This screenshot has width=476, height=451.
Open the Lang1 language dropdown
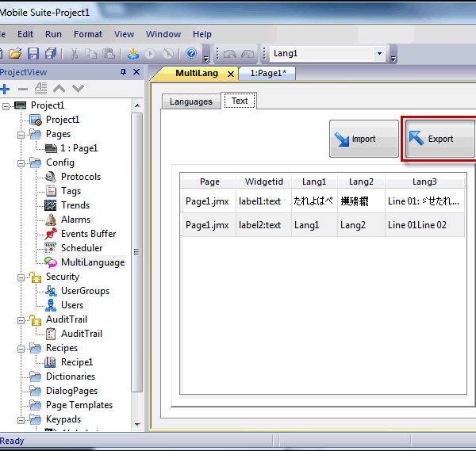pos(379,54)
